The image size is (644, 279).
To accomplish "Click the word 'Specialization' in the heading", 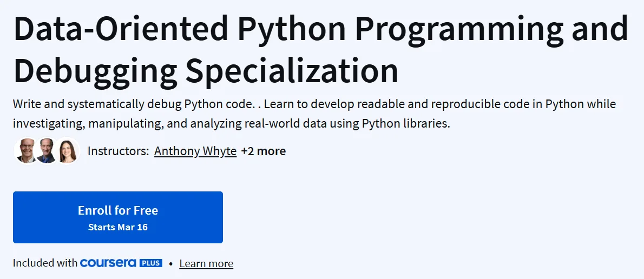I will pos(292,71).
